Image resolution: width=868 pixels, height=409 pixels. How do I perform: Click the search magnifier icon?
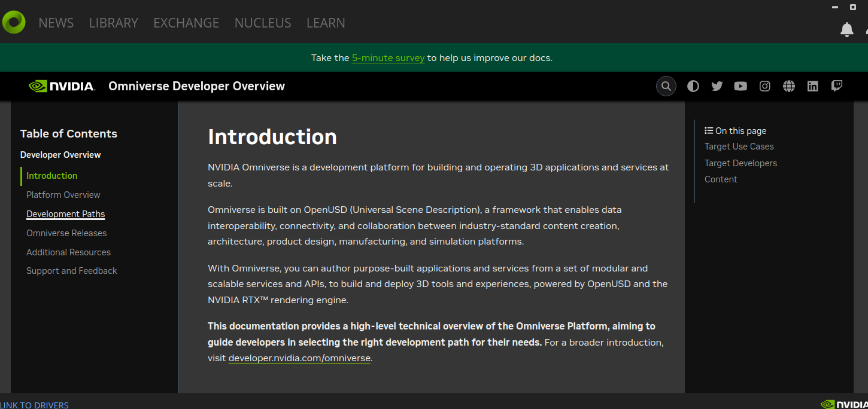(x=666, y=86)
